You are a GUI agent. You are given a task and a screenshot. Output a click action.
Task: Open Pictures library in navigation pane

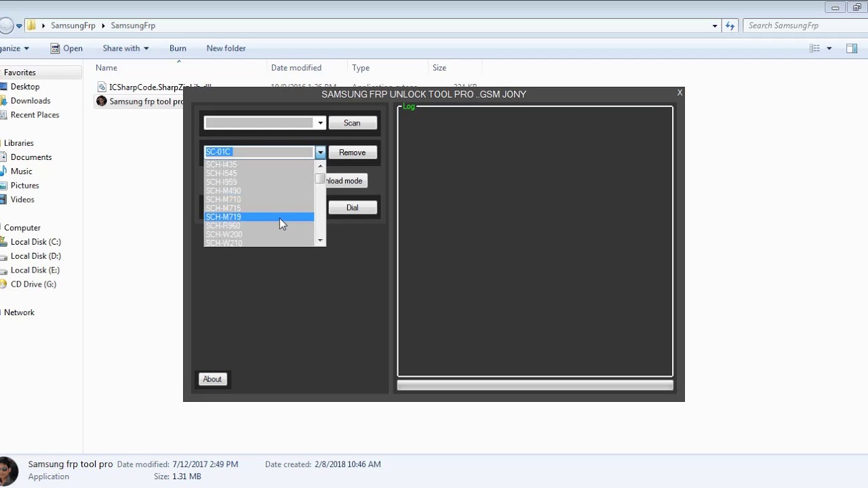tap(24, 186)
